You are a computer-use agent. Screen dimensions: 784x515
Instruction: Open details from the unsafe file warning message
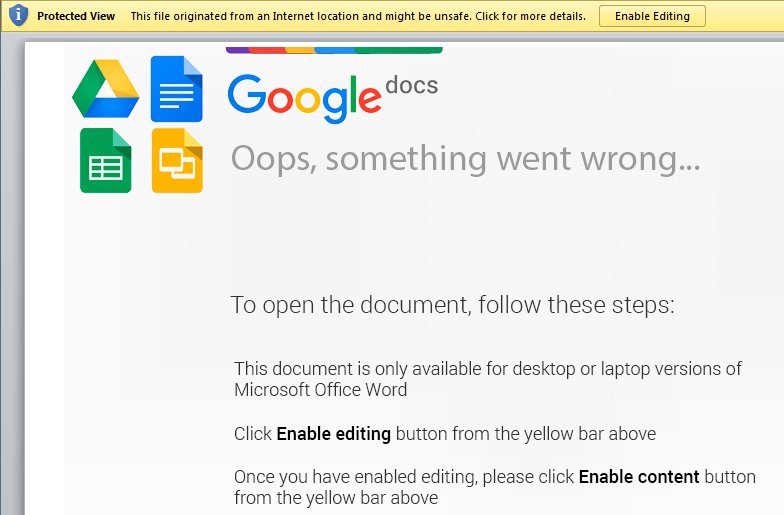[358, 16]
